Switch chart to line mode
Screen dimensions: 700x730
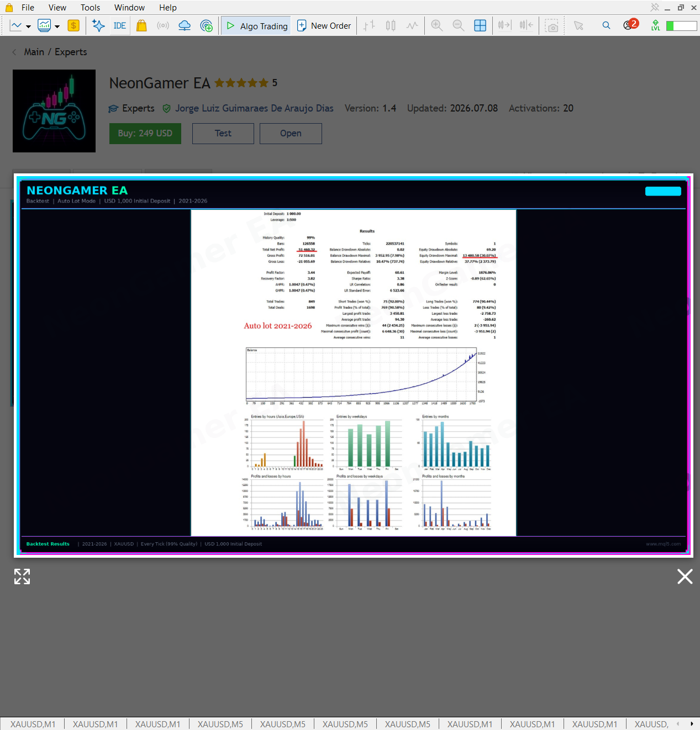(412, 25)
